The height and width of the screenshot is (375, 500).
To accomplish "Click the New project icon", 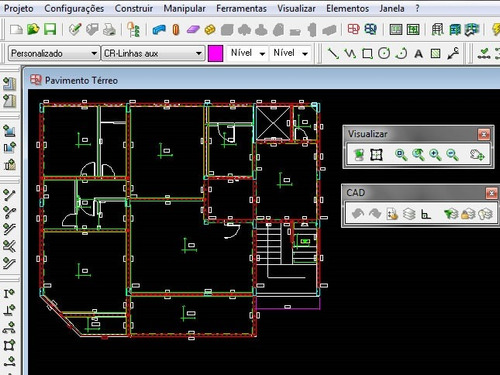I will pyautogui.click(x=16, y=30).
